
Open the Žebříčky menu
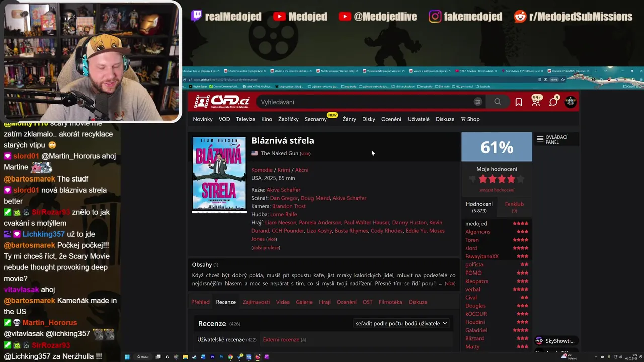point(288,119)
